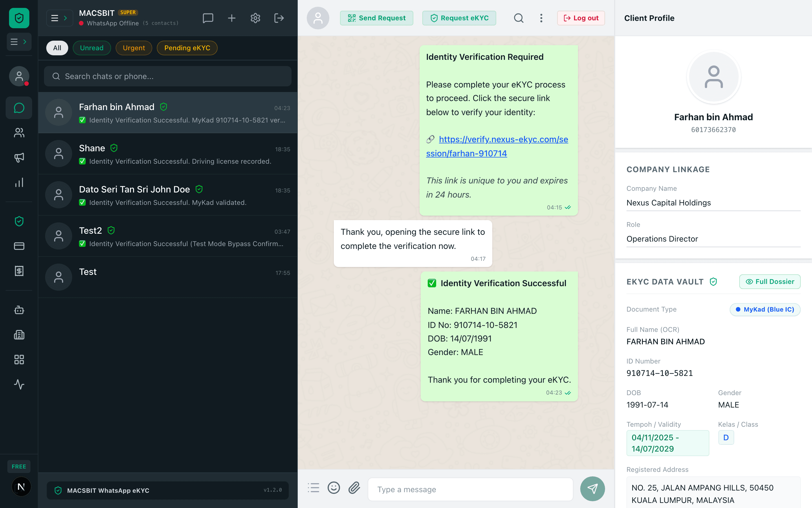Open quick replies list icon
This screenshot has width=812, height=508.
[314, 488]
